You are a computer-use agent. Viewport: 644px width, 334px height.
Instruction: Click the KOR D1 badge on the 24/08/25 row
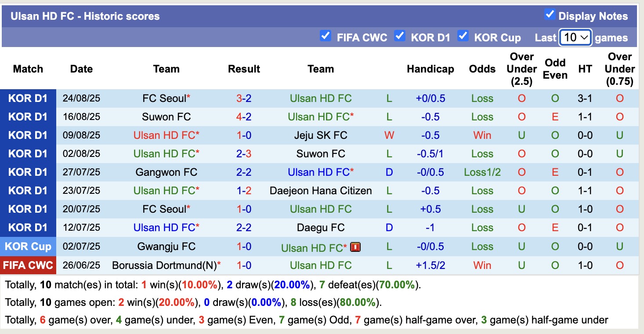(x=28, y=98)
